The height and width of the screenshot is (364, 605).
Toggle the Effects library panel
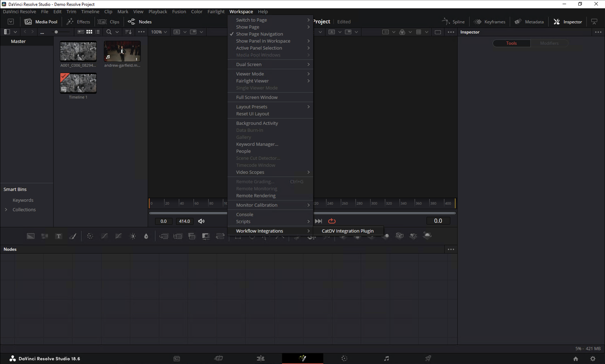[x=78, y=22]
